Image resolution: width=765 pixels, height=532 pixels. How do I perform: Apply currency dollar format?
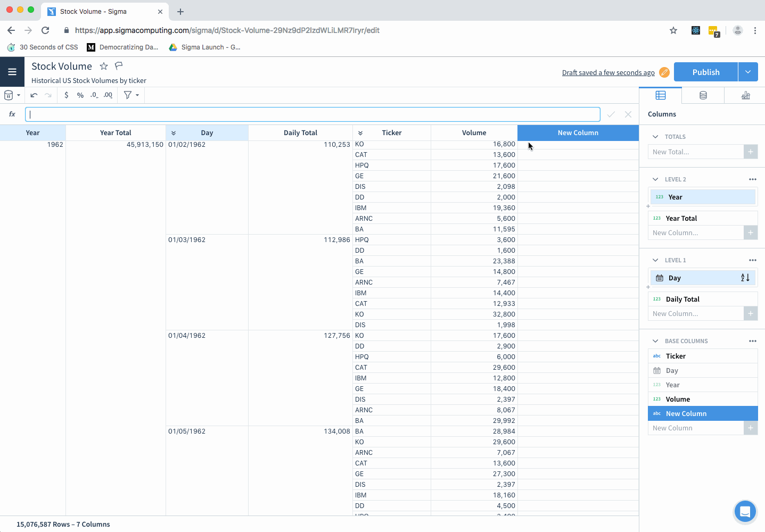tap(66, 95)
